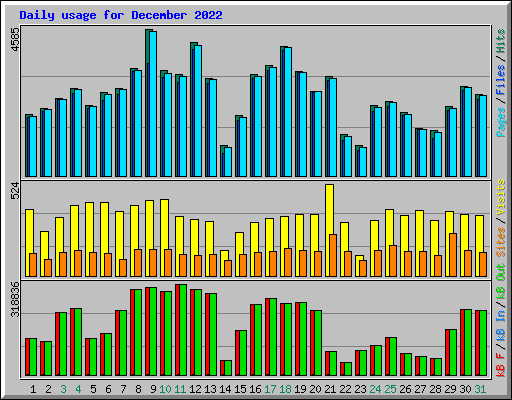Select day 1 on the date axis
The image size is (512, 400).
[x=33, y=389]
